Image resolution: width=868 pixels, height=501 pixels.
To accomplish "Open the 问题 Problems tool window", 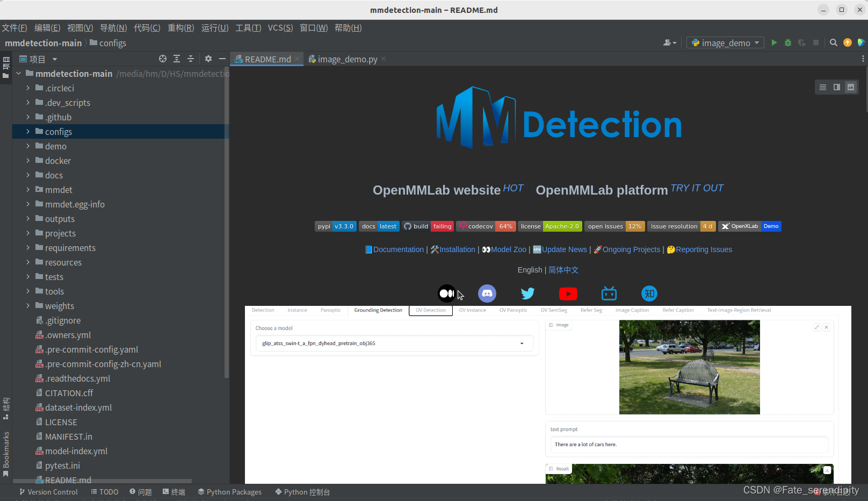I will pyautogui.click(x=141, y=492).
